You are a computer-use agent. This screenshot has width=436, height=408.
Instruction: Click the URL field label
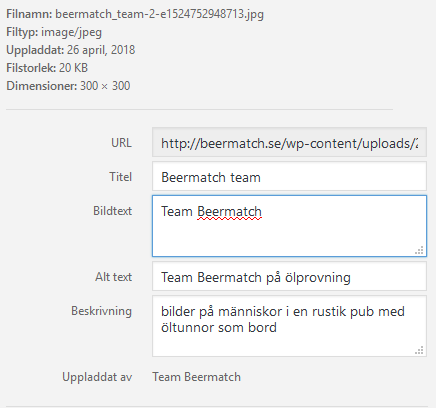(121, 143)
